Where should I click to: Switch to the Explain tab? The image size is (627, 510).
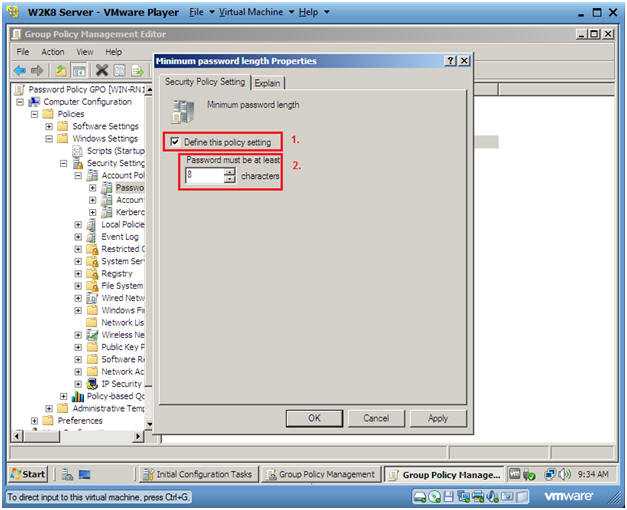268,83
